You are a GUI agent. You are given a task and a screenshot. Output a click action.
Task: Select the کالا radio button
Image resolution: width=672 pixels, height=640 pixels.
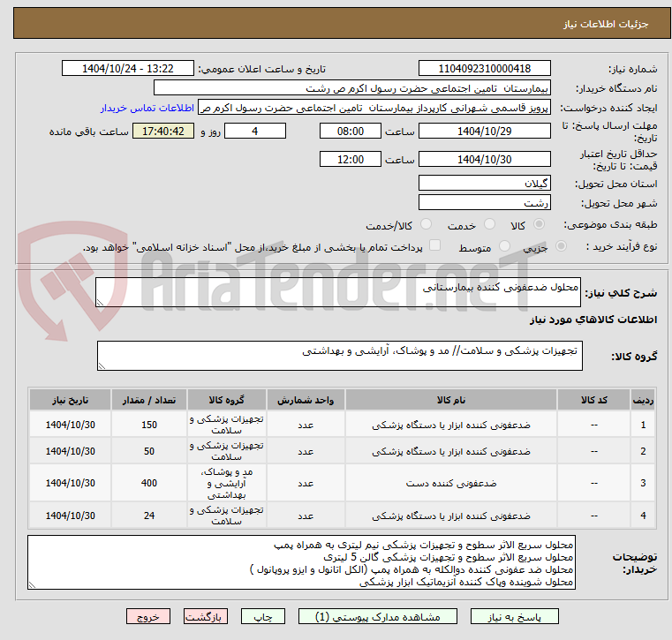[x=540, y=224]
